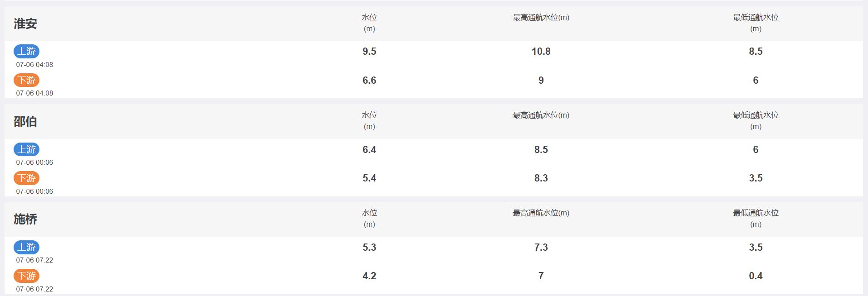This screenshot has height=296, width=868.
Task: Click the 邵伯 station heading
Action: pyautogui.click(x=25, y=121)
